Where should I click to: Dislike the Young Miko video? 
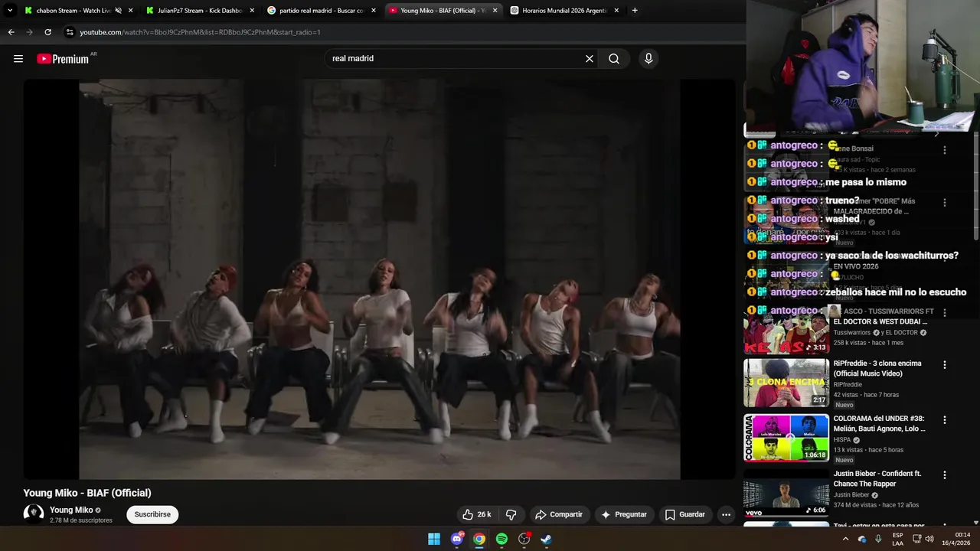[511, 514]
